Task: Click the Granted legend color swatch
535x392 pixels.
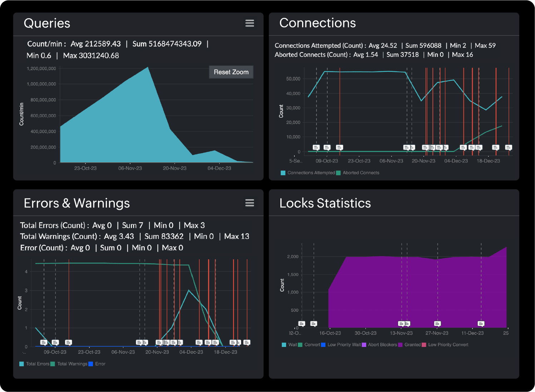Action: (401, 345)
